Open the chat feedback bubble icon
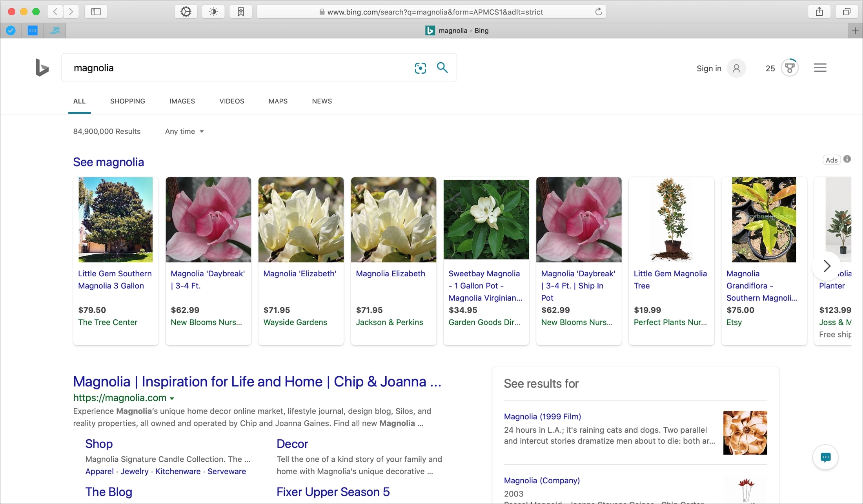This screenshot has height=504, width=863. pyautogui.click(x=825, y=457)
